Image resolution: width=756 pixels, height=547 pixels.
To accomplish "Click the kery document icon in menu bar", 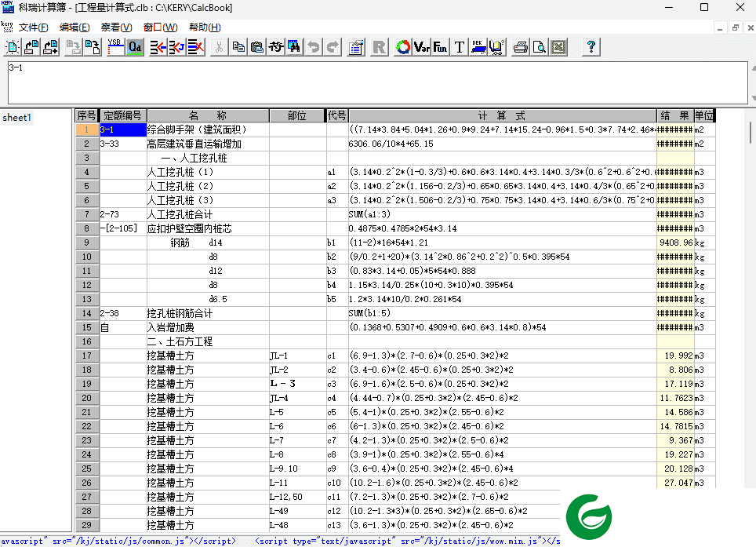I will [7, 27].
